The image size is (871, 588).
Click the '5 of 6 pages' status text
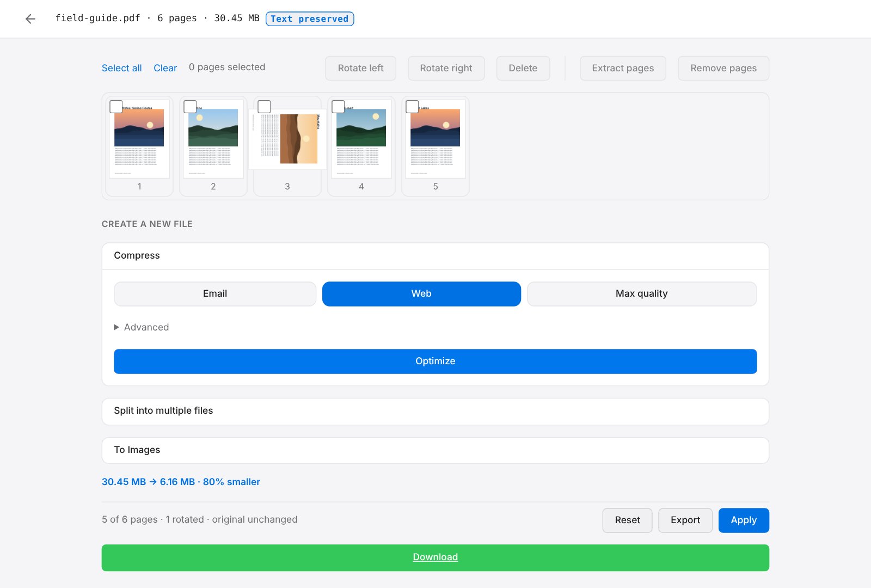pos(130,519)
